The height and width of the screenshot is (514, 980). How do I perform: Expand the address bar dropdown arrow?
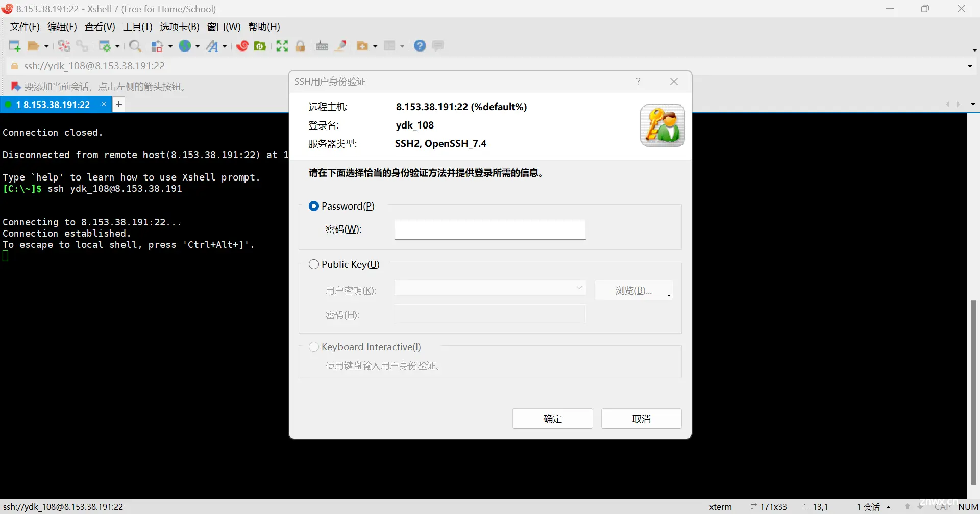point(970,66)
